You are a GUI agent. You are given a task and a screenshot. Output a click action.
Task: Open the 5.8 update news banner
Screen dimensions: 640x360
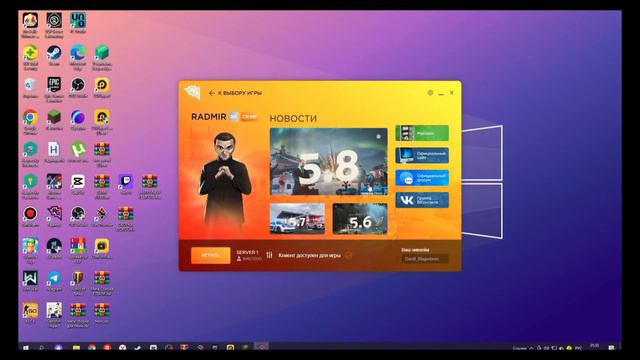click(329, 162)
